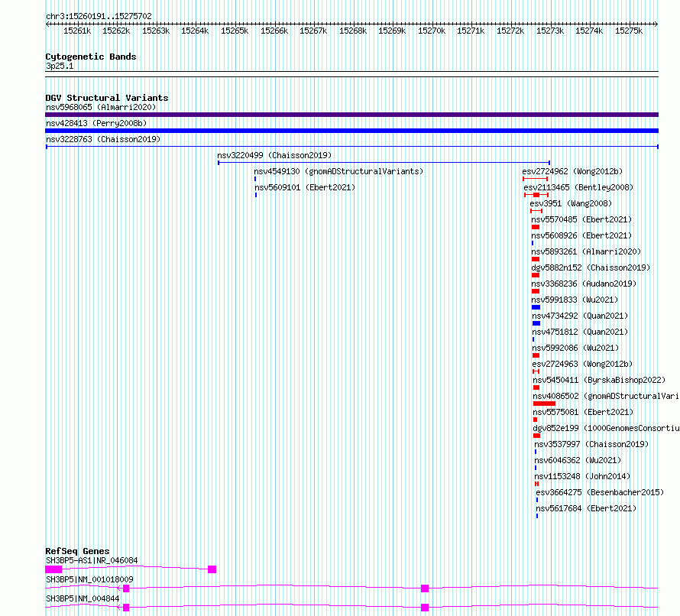Viewport: 680px width, 616px height.
Task: Click nsv5617684 (Ebert2021) label
Action: click(586, 508)
